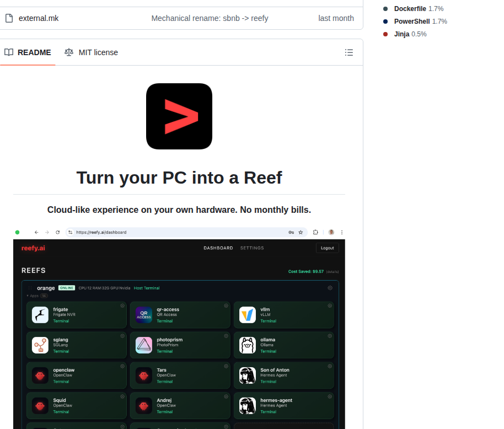This screenshot has width=504, height=429.
Task: Click the 'Turn your PC into a Reef' heading
Action: tap(179, 178)
